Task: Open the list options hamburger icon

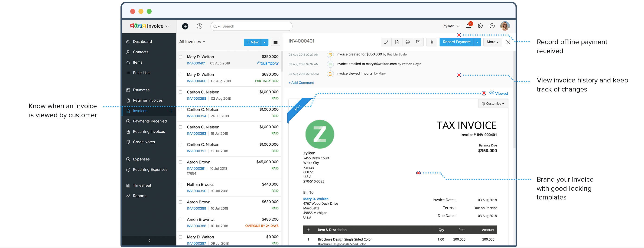Action: pyautogui.click(x=276, y=42)
